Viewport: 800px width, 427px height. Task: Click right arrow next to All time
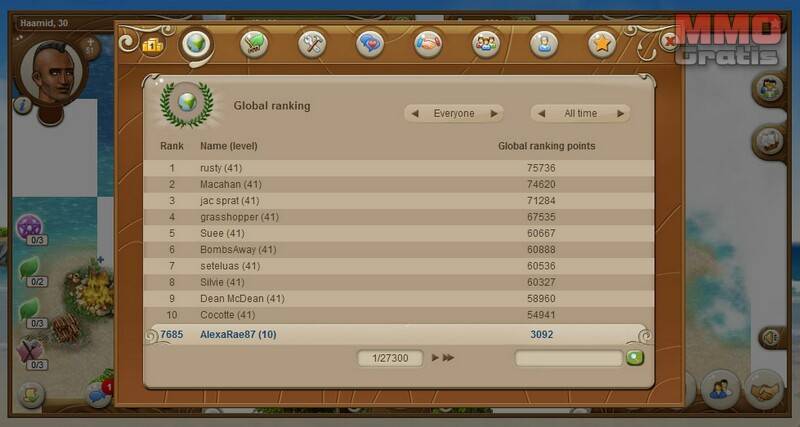pyautogui.click(x=620, y=114)
